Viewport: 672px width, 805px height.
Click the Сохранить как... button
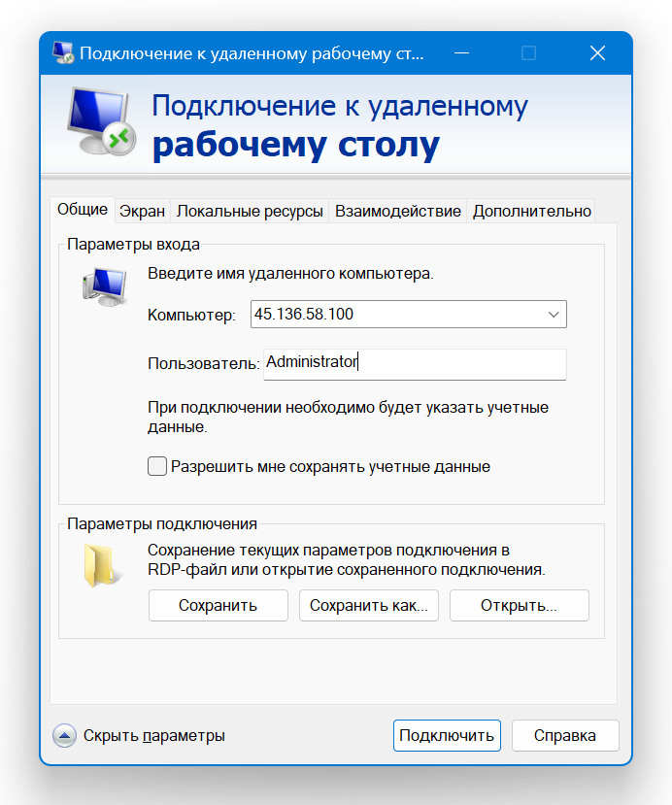(x=369, y=605)
